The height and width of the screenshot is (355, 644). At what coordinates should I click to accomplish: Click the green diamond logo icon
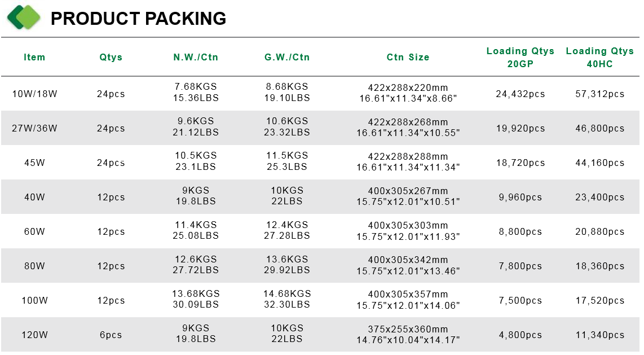click(x=24, y=17)
